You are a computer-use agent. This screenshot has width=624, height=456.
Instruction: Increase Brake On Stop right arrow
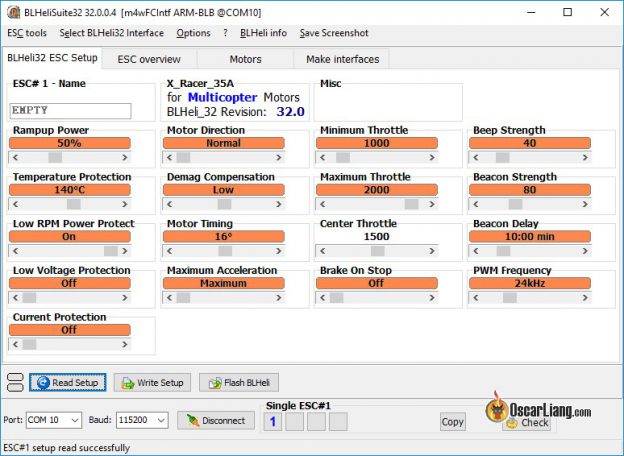tap(432, 298)
